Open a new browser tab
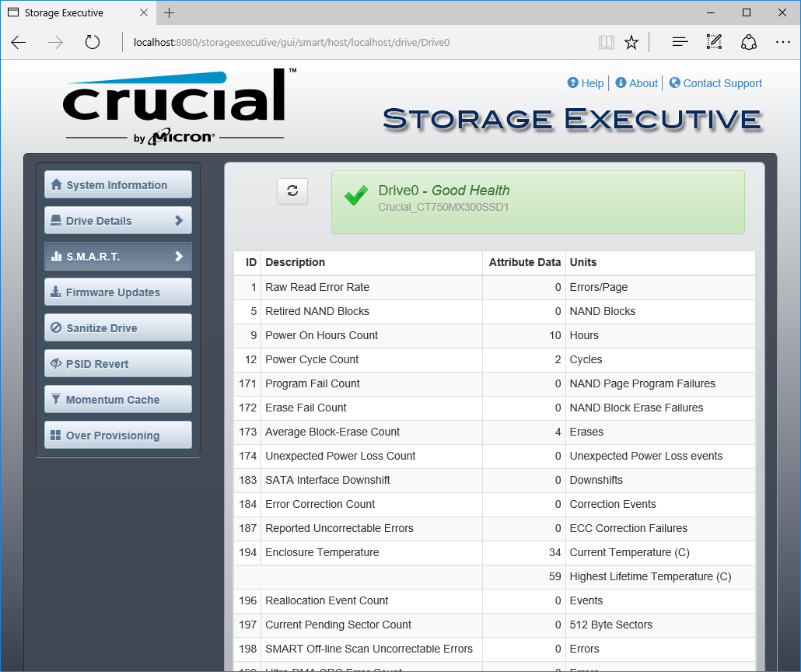Viewport: 801px width, 672px height. 169,12
